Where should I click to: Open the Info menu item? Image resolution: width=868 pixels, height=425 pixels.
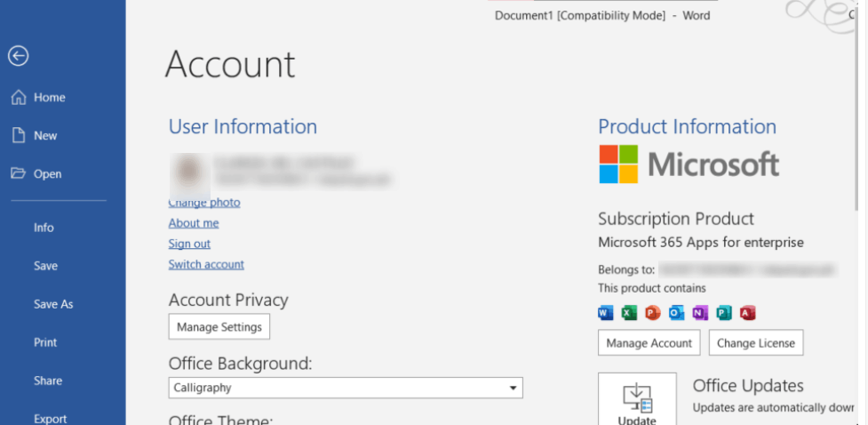coord(44,228)
